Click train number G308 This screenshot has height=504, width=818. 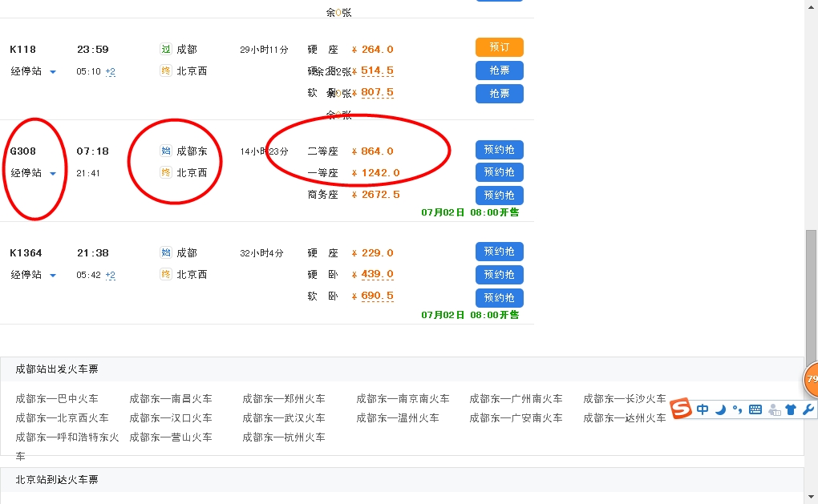point(23,151)
